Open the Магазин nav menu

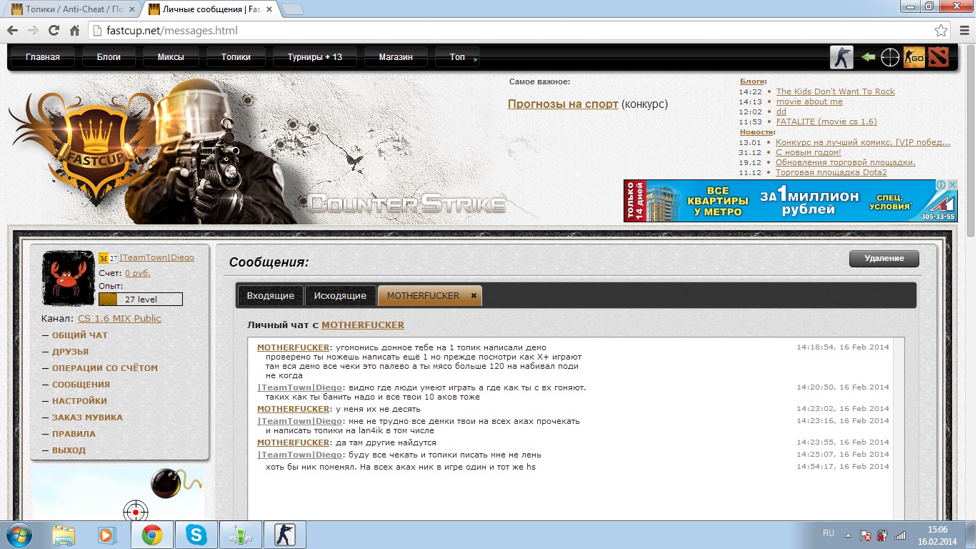[x=396, y=57]
